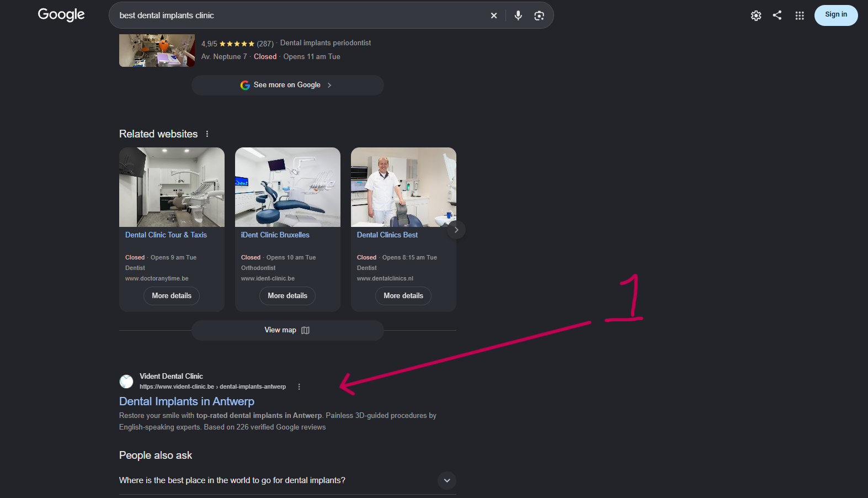Image resolution: width=868 pixels, height=498 pixels.
Task: Click the Google logo
Action: [x=61, y=15]
